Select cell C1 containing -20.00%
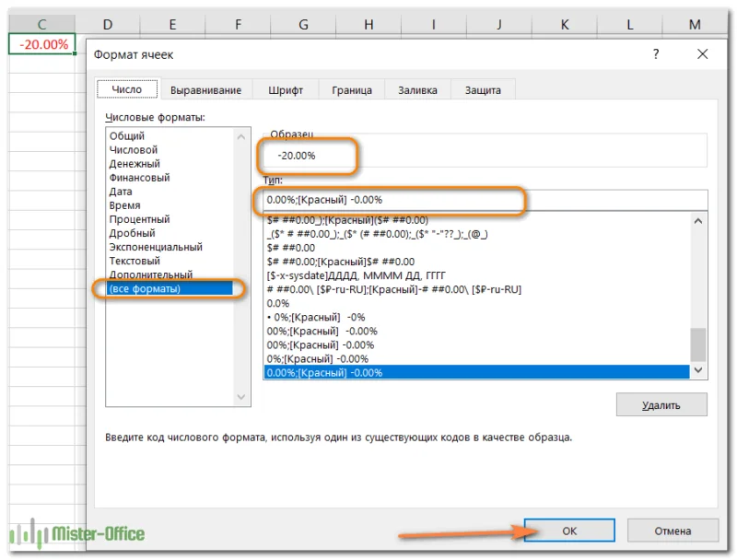This screenshot has width=737, height=560. point(42,44)
